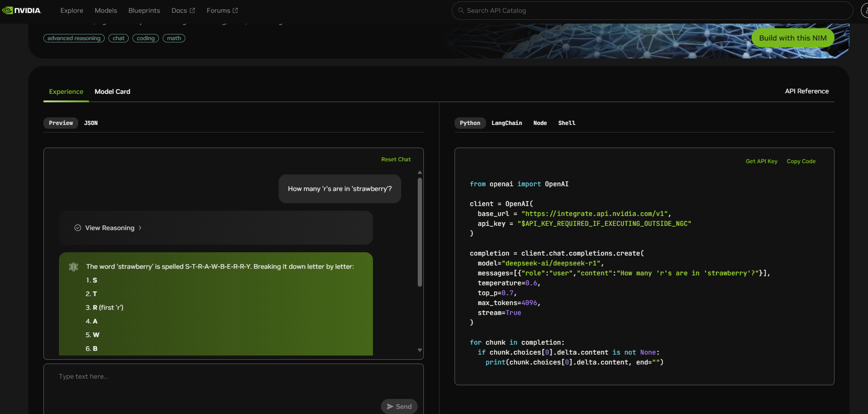Click the Send paper-plane icon
Viewport: 868px width, 414px height.
(390, 406)
